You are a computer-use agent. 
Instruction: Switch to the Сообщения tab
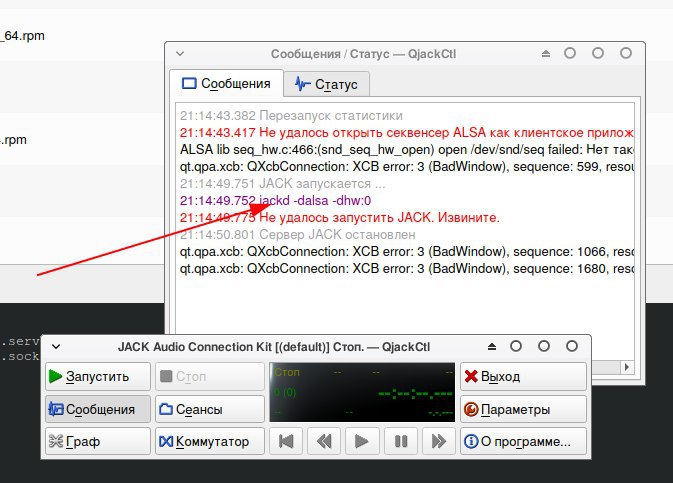point(226,83)
